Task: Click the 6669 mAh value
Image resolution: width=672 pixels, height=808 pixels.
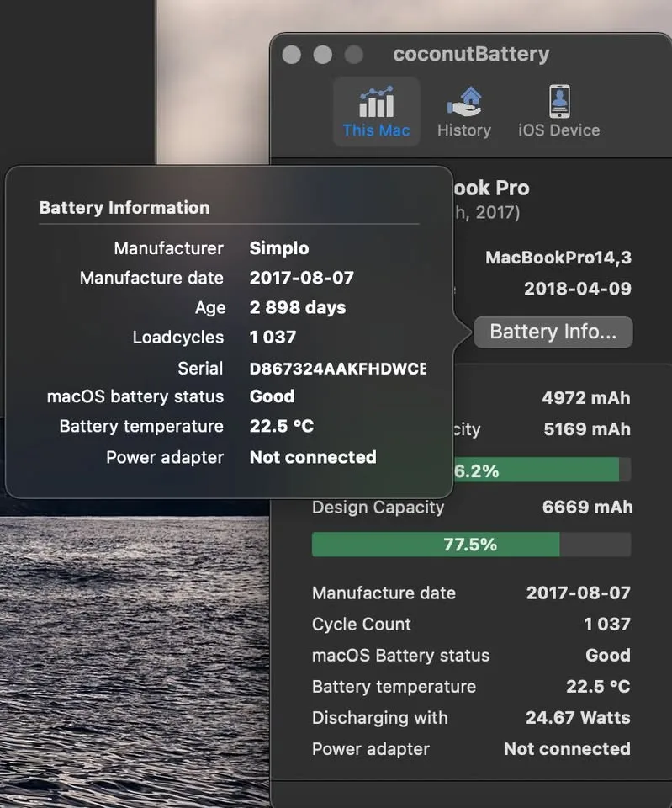Action: tap(588, 507)
